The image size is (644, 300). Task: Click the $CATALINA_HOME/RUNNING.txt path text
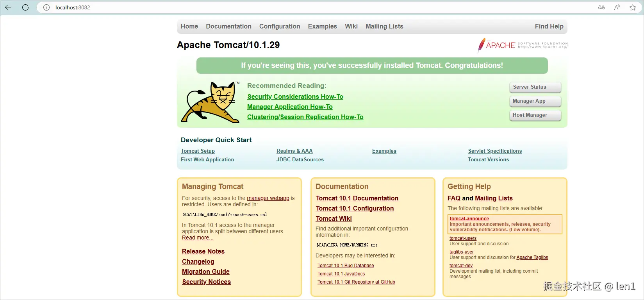(x=347, y=245)
